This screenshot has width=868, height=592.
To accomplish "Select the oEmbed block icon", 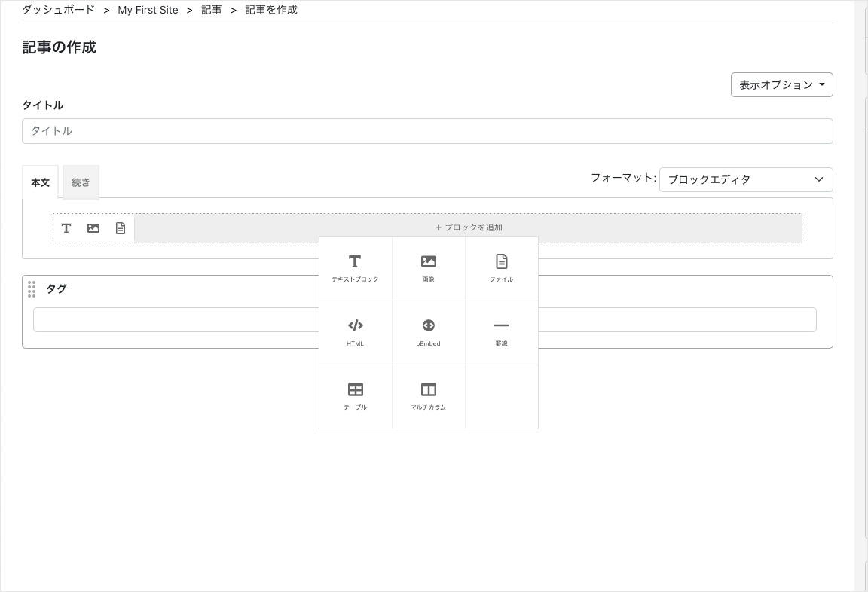I will point(428,331).
